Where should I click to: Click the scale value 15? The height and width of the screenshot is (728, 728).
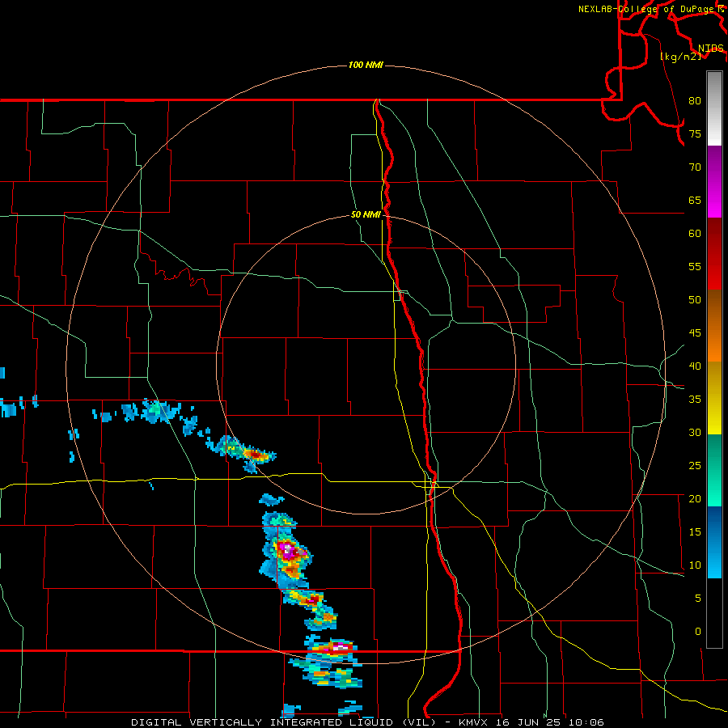[695, 531]
